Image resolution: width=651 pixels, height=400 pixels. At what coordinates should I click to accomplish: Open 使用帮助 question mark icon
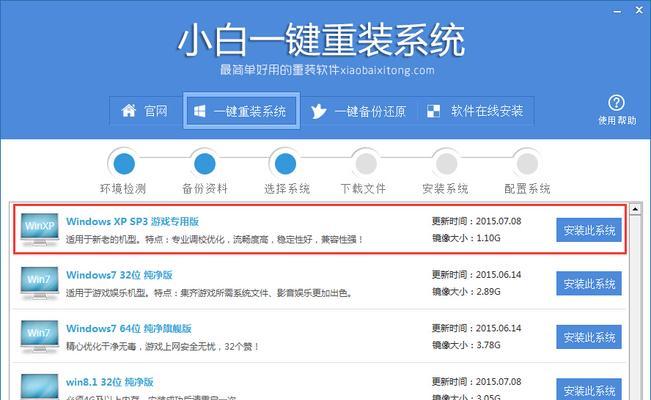[616, 103]
